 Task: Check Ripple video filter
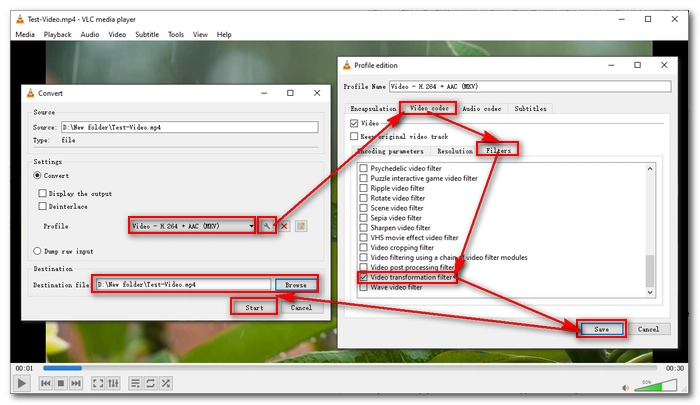point(363,188)
